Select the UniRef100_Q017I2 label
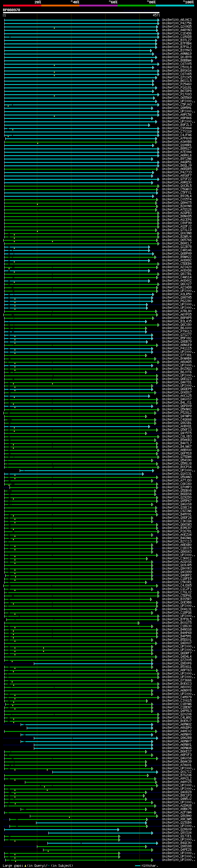 [177, 772]
